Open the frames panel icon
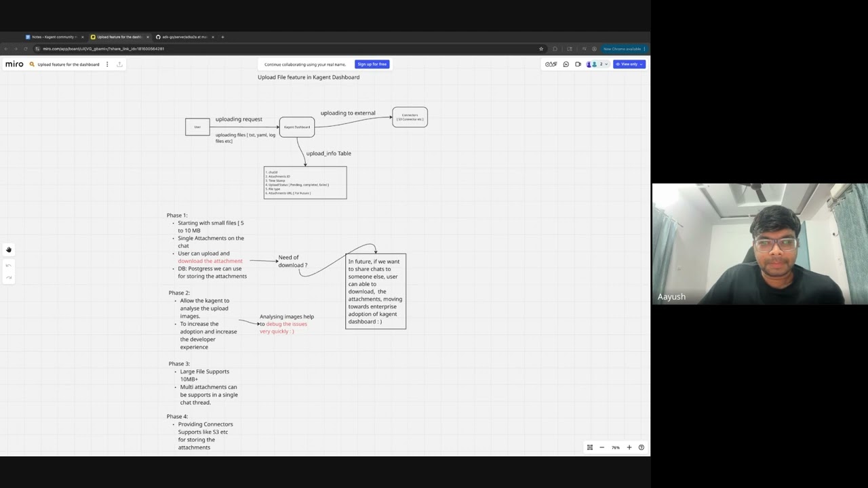Screen dimensions: 868x488 tap(590, 447)
